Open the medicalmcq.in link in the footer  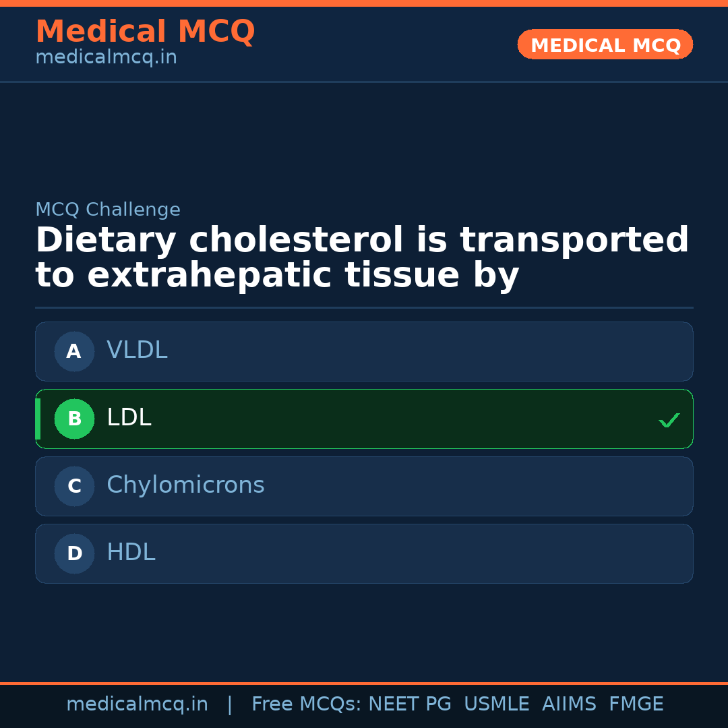pyautogui.click(x=137, y=704)
